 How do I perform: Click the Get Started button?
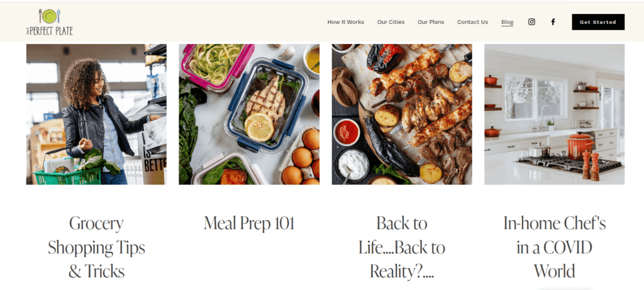598,22
